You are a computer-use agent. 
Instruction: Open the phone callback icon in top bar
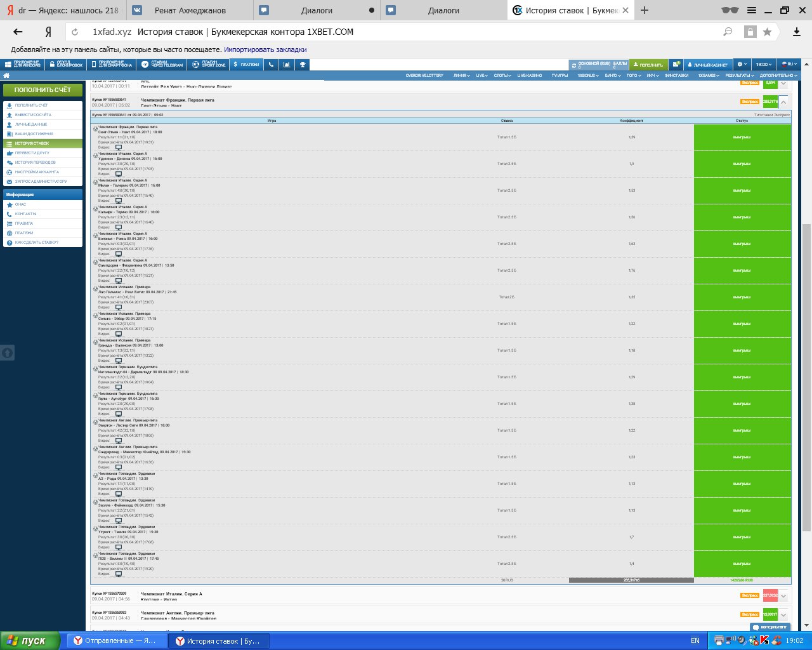pos(272,65)
